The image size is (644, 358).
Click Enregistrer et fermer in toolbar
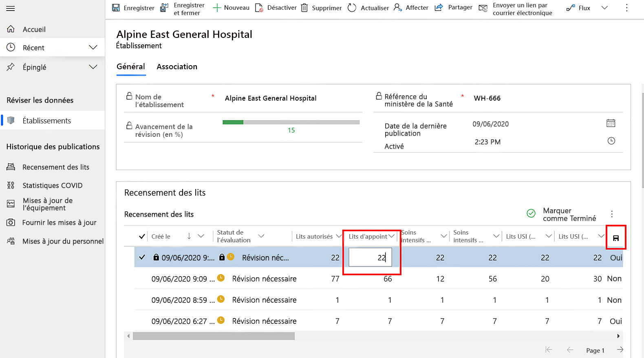[182, 9]
